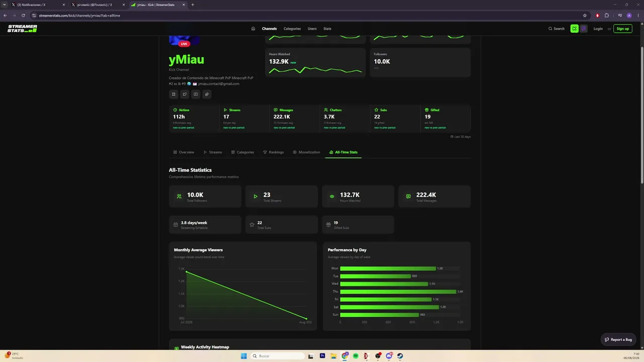Image resolution: width=644 pixels, height=362 pixels.
Task: Open Spotify from the taskbar
Action: [x=356, y=356]
